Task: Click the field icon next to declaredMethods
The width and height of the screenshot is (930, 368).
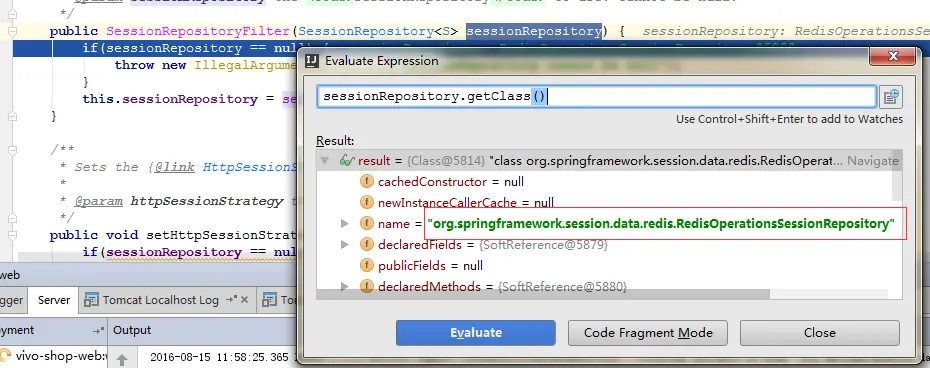Action: 367,287
